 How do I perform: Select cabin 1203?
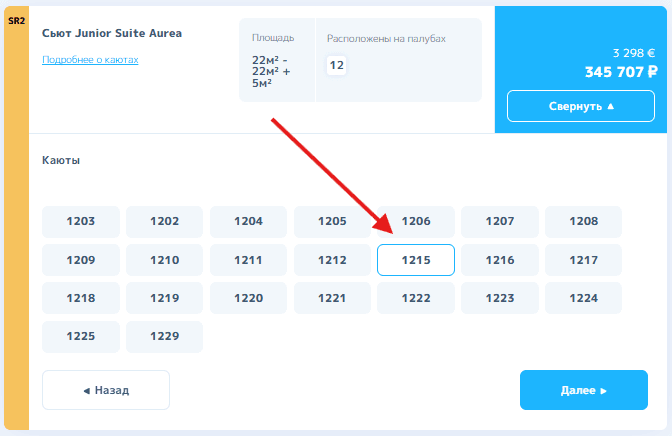(81, 222)
